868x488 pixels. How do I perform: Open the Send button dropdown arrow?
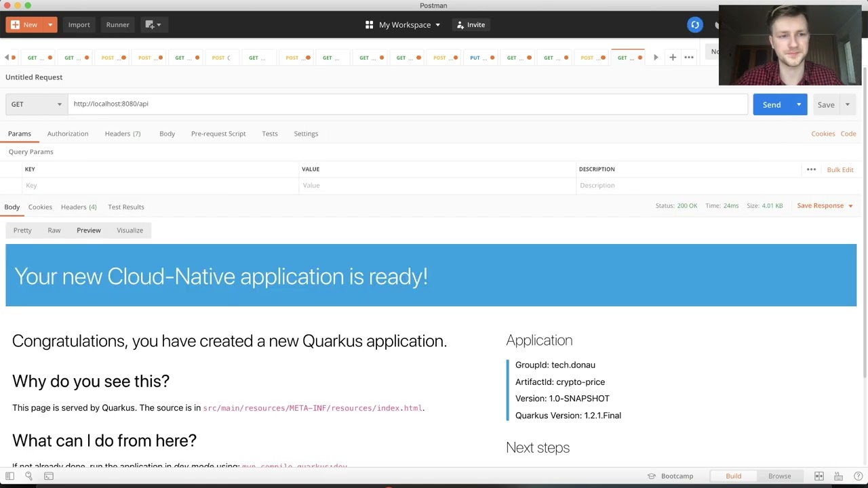tap(799, 104)
